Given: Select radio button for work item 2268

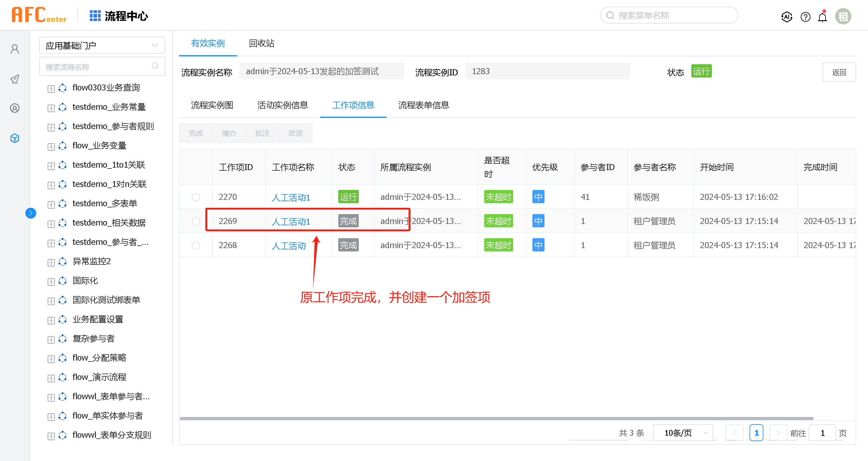Looking at the screenshot, I should 196,245.
